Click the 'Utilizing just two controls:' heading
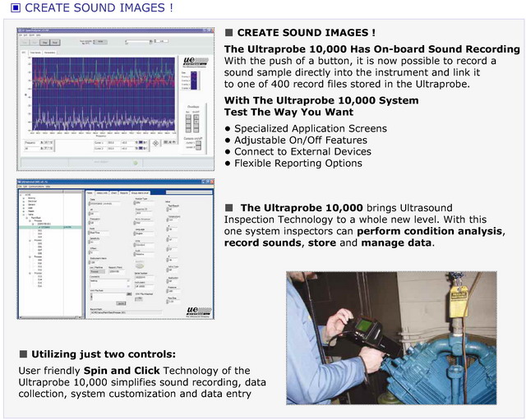The image size is (526, 420). coord(104,354)
